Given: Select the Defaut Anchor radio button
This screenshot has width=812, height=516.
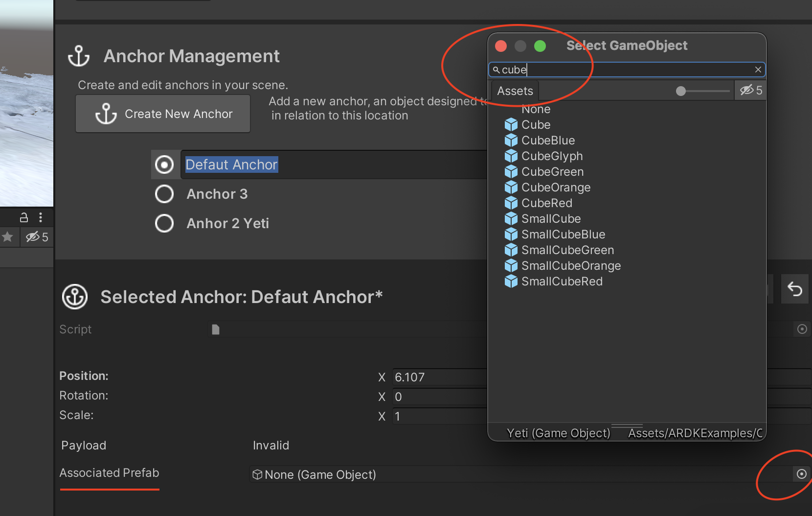Looking at the screenshot, I should point(164,164).
